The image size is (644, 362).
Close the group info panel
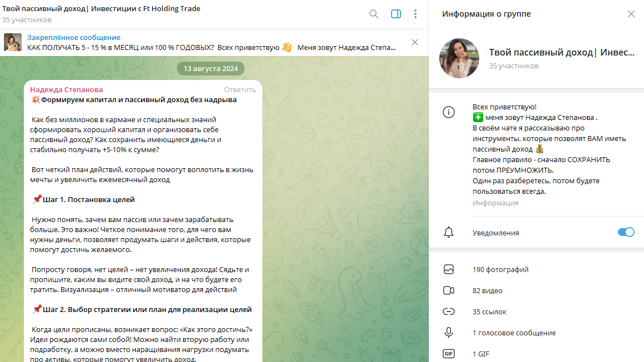click(x=631, y=14)
